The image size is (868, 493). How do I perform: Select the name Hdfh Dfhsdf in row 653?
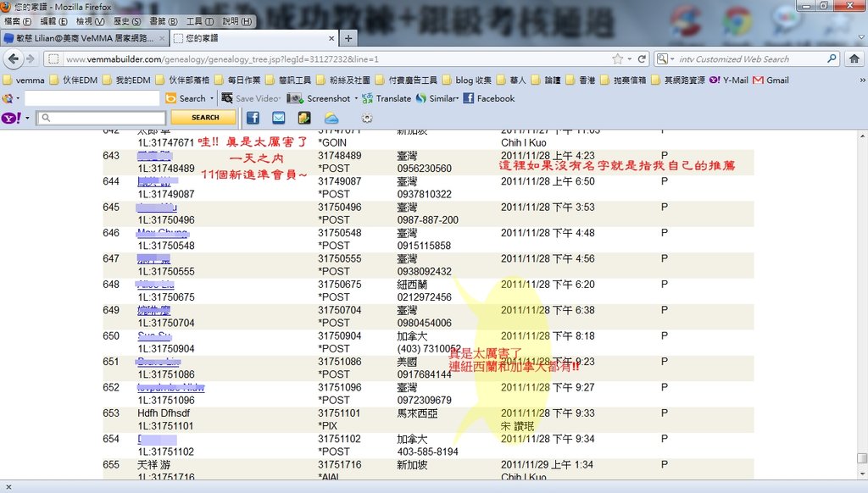(164, 413)
